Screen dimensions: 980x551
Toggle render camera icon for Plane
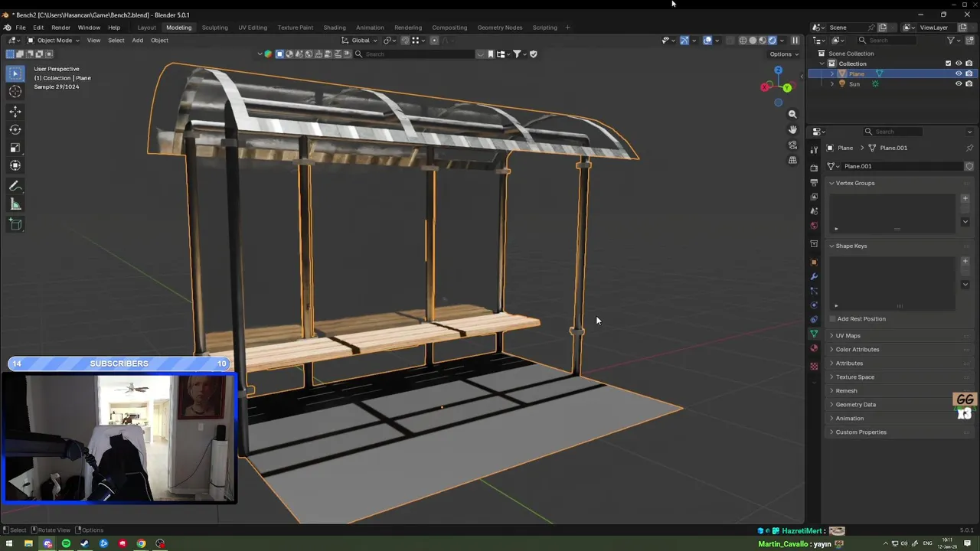click(x=969, y=74)
